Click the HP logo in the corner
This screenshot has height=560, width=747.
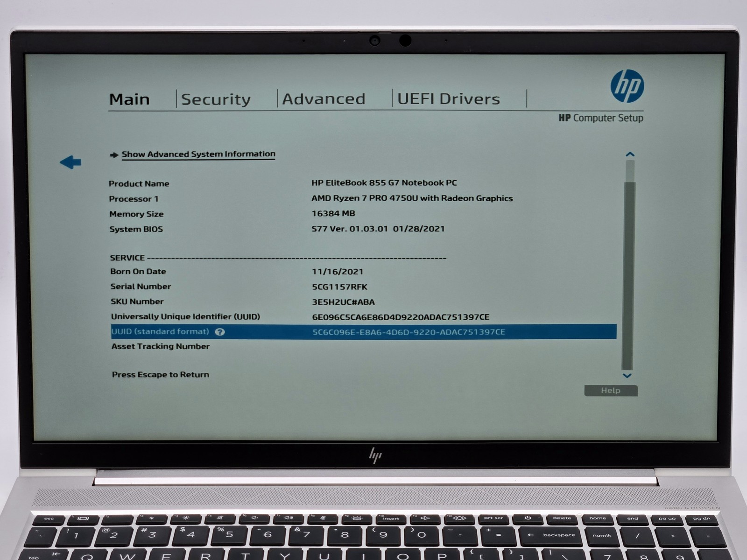[627, 86]
